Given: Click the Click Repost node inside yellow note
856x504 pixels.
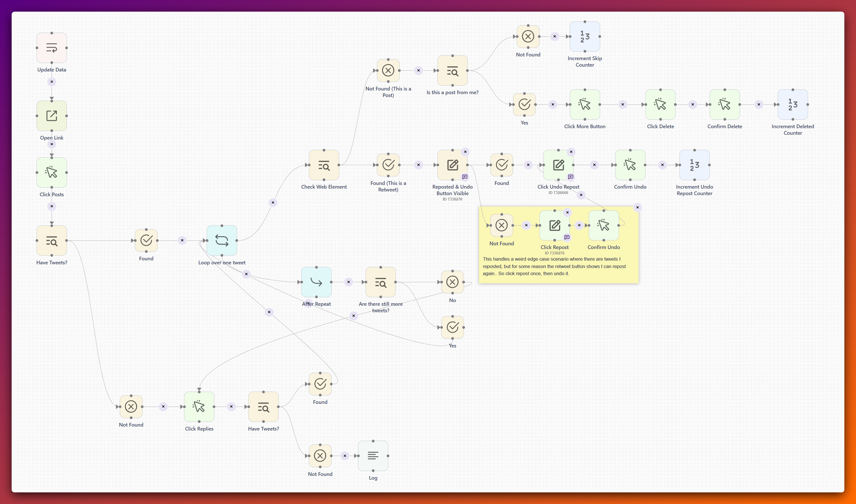Looking at the screenshot, I should click(x=554, y=225).
